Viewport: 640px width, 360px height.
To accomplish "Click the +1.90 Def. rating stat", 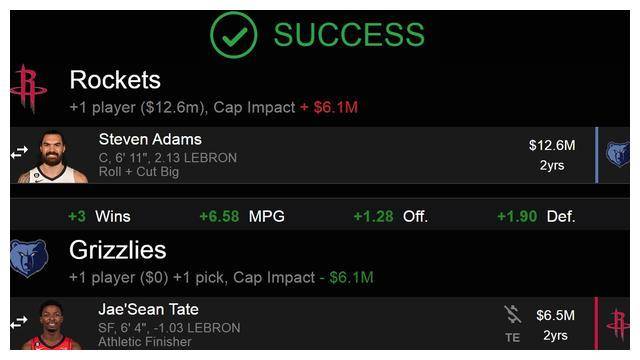I will pos(536,216).
